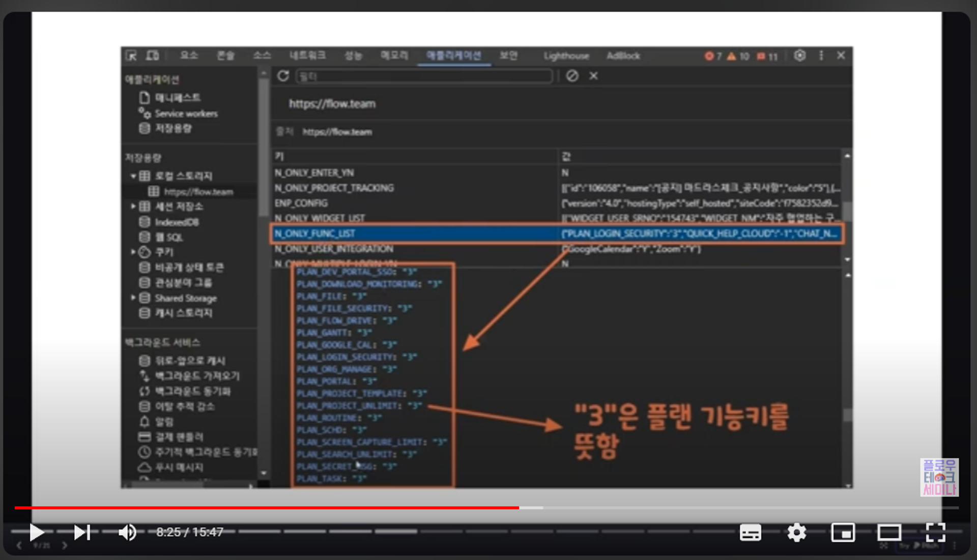977x560 pixels.
Task: Click clear-all icon next to filter
Action: tap(572, 76)
